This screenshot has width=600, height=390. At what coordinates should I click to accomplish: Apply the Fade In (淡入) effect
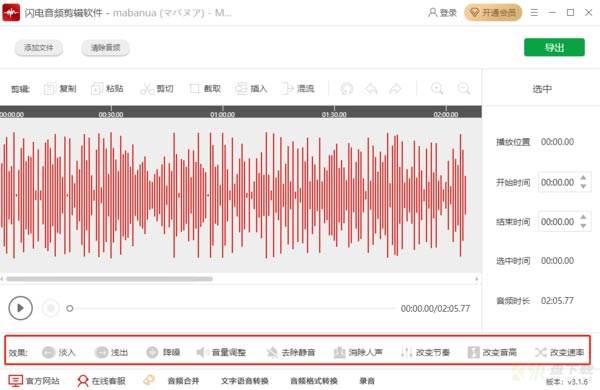pos(59,352)
